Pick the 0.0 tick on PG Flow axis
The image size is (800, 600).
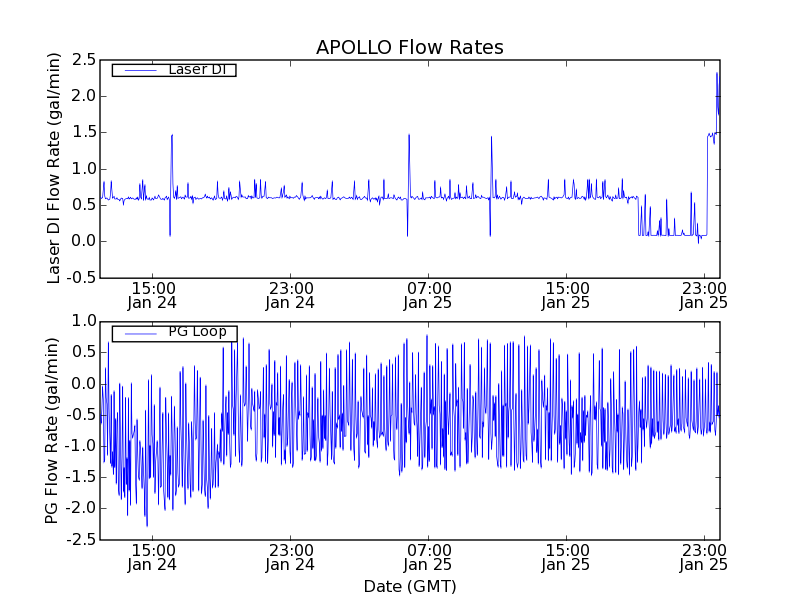[x=84, y=384]
